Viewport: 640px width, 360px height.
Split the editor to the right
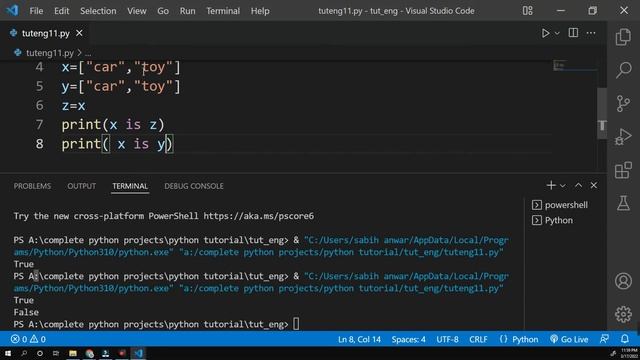(573, 33)
